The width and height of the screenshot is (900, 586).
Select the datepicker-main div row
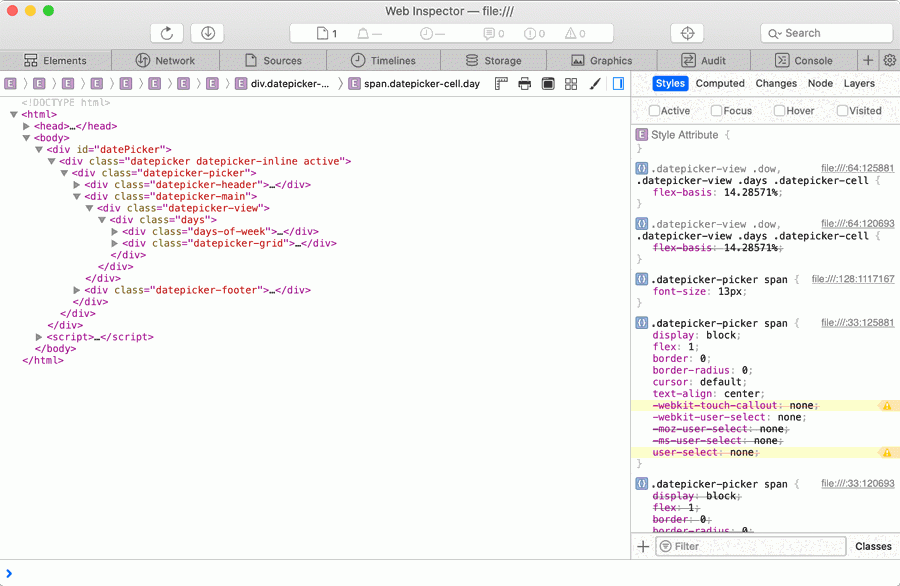315,196
